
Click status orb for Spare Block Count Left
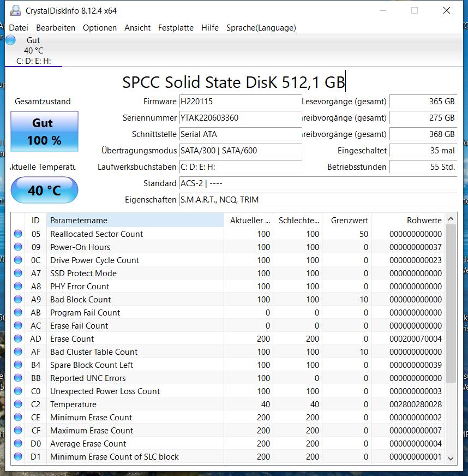18,365
